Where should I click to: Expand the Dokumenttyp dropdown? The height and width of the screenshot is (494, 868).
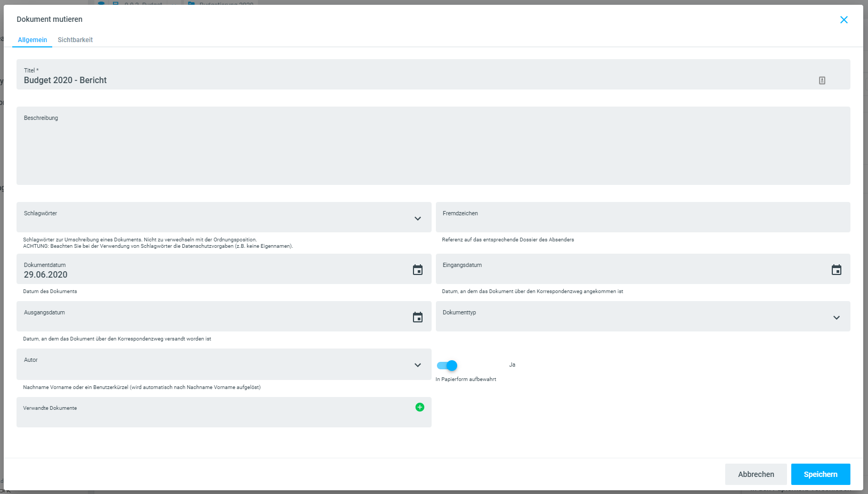(x=836, y=318)
